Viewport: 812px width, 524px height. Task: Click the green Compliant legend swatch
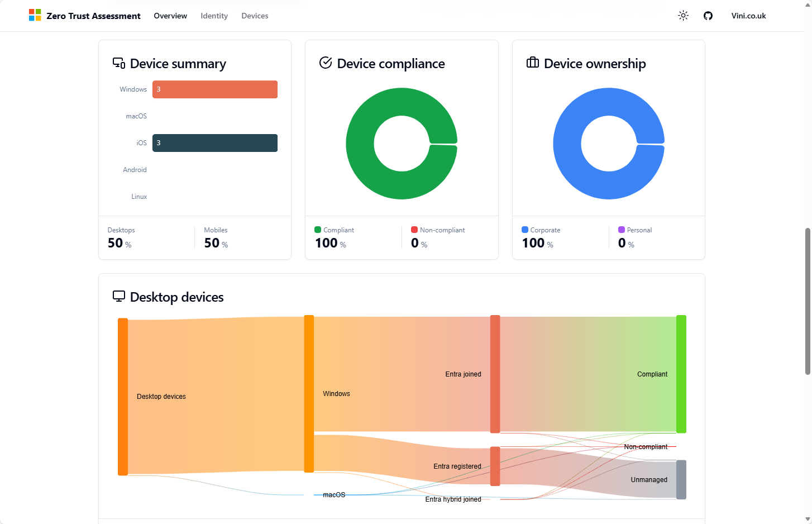(x=318, y=230)
